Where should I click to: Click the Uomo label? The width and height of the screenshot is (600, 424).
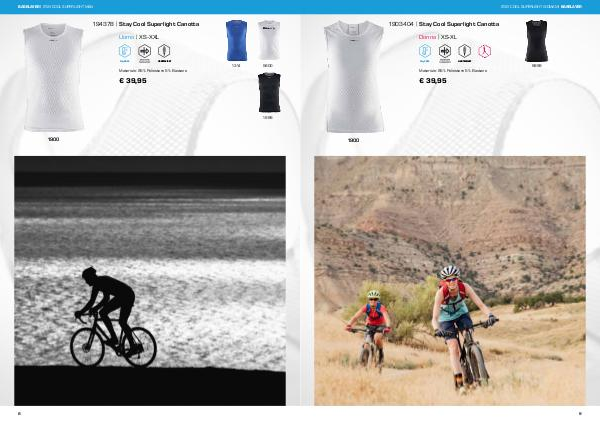(x=126, y=37)
